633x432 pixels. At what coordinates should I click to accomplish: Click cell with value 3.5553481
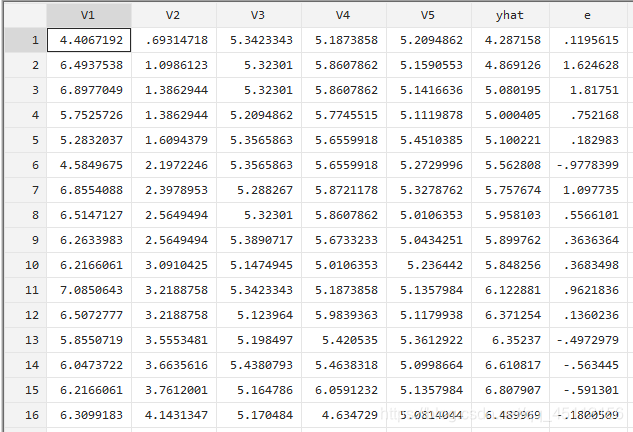pos(174,340)
